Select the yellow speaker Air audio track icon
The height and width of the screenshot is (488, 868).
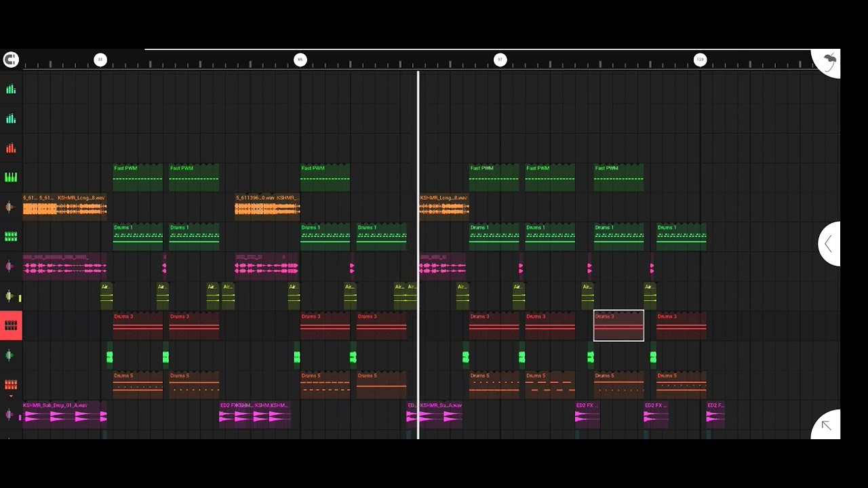pyautogui.click(x=9, y=296)
